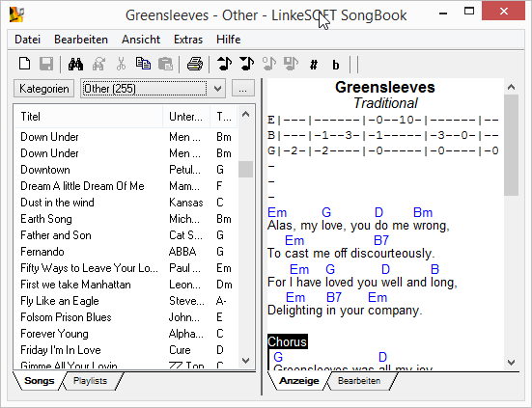Select Fly Like an Eagle

point(126,301)
